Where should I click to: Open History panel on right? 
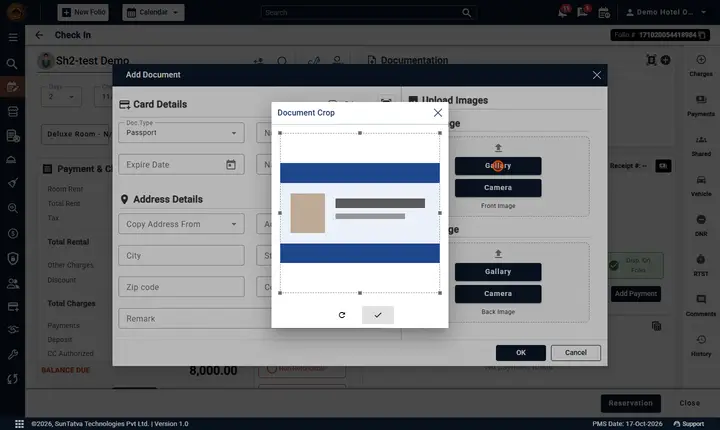(701, 346)
